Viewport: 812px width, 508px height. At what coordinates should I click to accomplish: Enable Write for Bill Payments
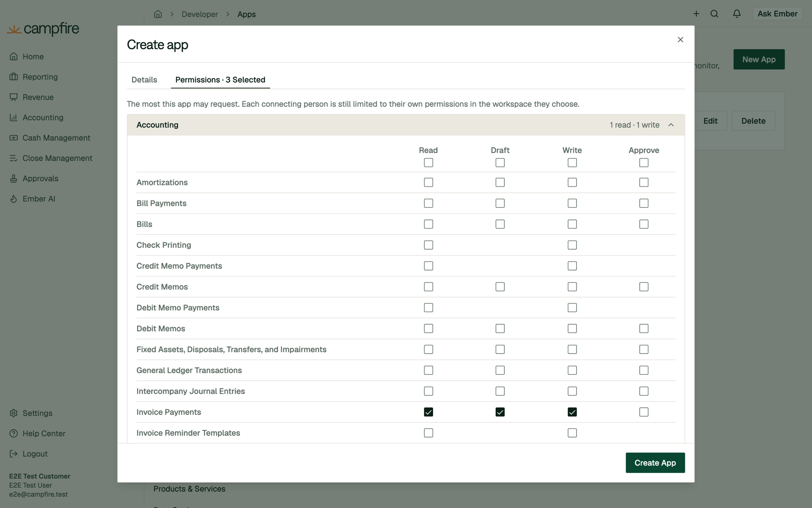(572, 203)
